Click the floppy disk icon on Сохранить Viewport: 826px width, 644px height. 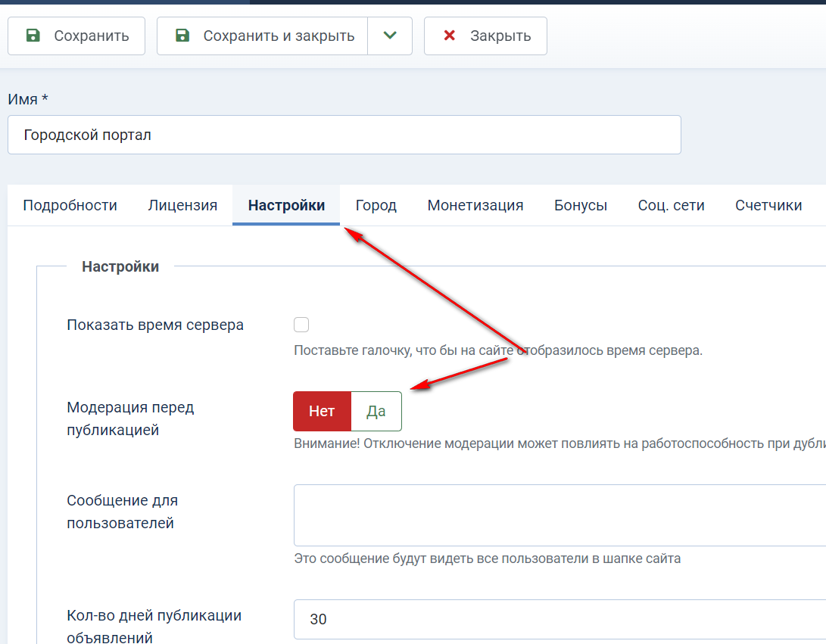pyautogui.click(x=33, y=36)
